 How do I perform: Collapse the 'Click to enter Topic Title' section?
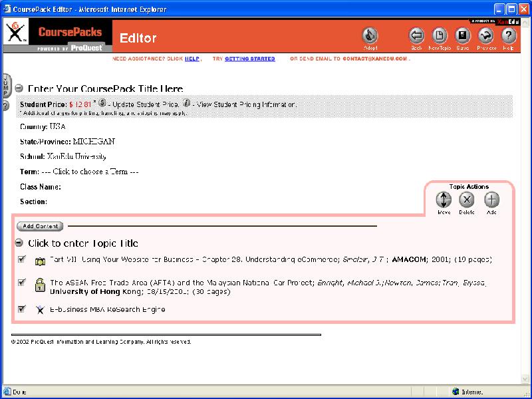coord(19,243)
